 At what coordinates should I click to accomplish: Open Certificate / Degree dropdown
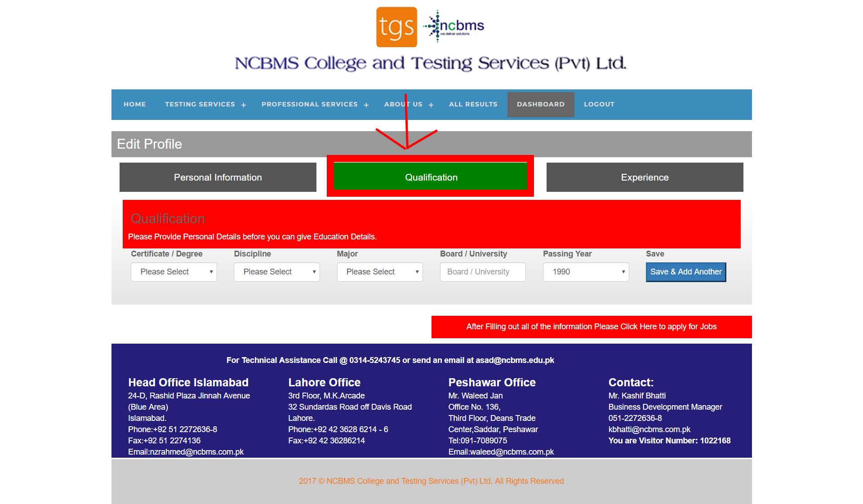[x=174, y=272]
